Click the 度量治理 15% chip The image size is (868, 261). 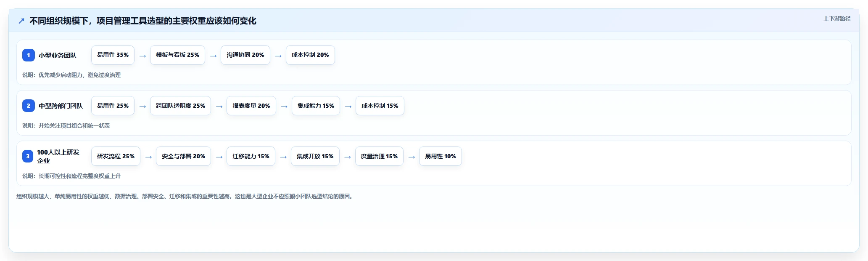click(x=379, y=156)
